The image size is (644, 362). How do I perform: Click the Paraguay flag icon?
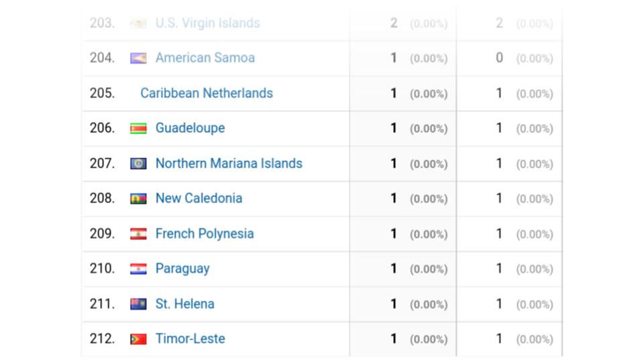[138, 269]
